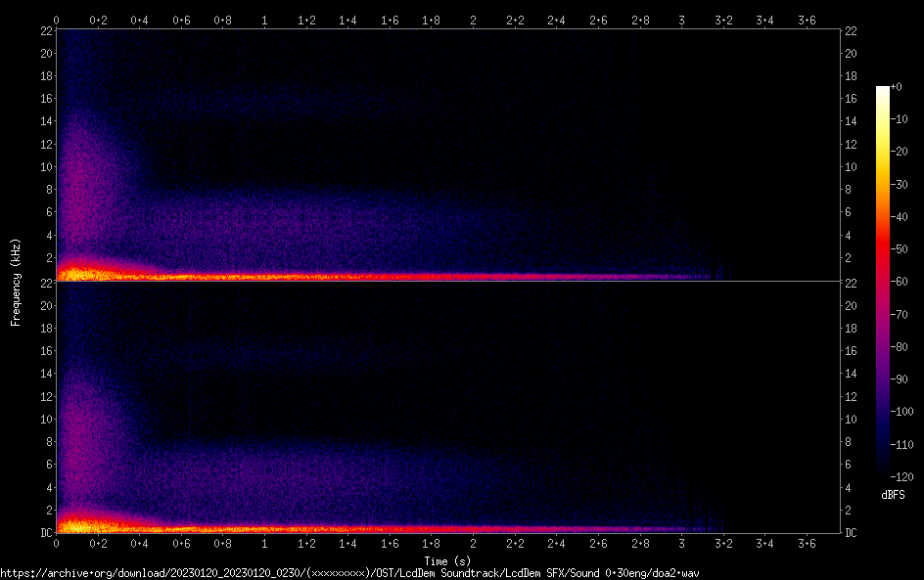Click the 2 second tick on top time axis
Screen dimensions: 924x580
pyautogui.click(x=473, y=20)
